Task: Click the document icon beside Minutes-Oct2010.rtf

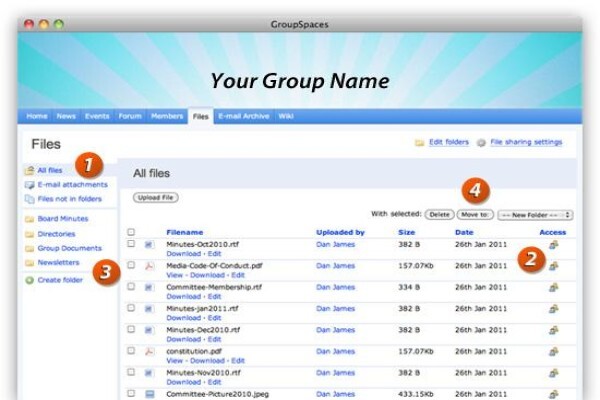Action: (149, 244)
